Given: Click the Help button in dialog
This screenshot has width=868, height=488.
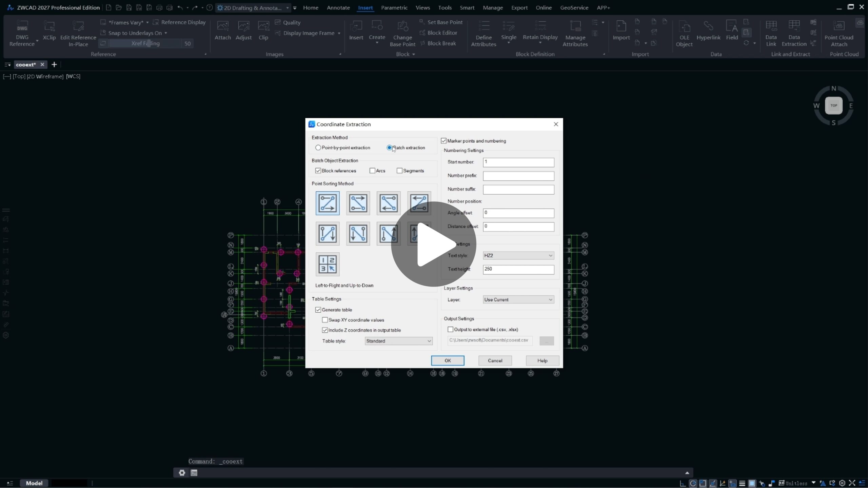Looking at the screenshot, I should (542, 361).
